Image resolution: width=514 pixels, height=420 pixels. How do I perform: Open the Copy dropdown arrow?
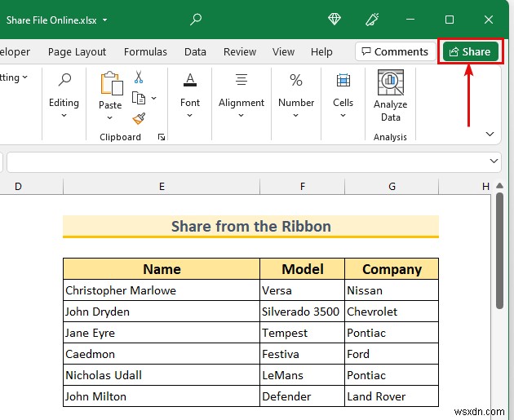point(153,98)
